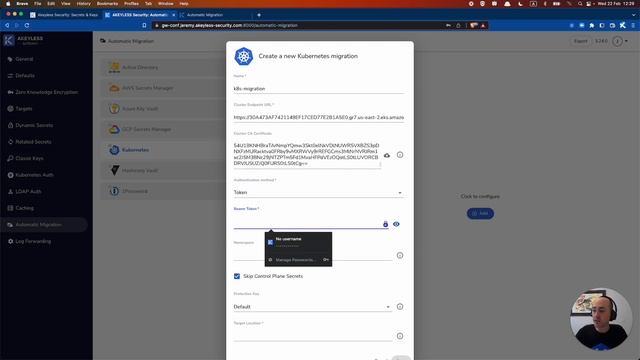
Task: Open the Bookmarks menu in the menu bar
Action: pos(107,4)
